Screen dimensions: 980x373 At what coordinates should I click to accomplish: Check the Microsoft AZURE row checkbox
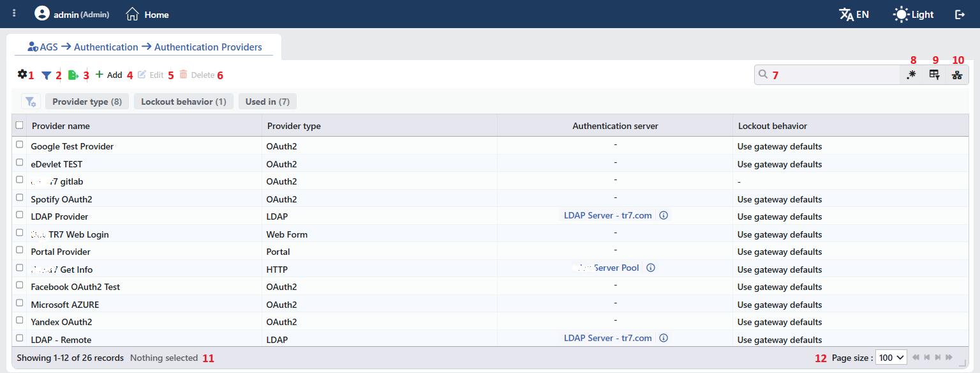20,303
